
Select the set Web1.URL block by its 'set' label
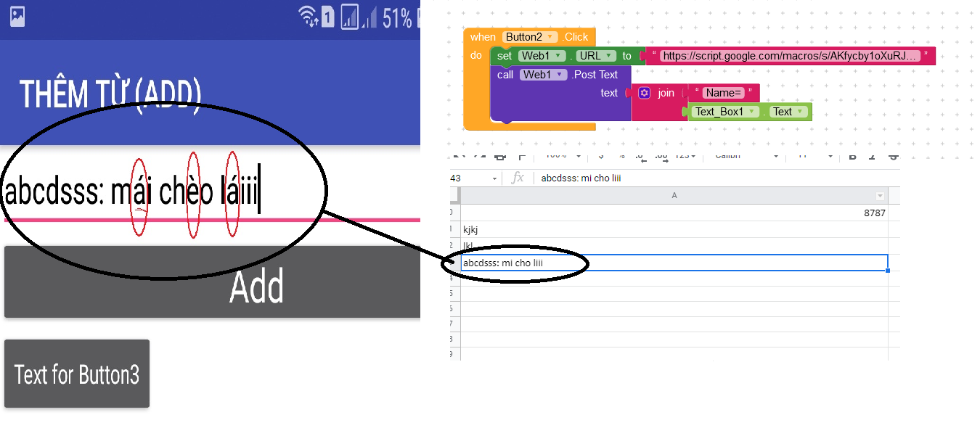click(505, 56)
